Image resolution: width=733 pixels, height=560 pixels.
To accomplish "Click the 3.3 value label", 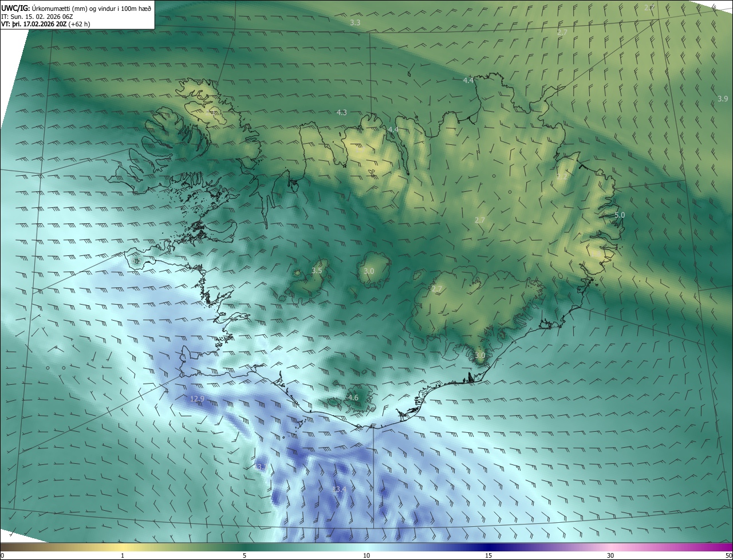I will pyautogui.click(x=355, y=22).
